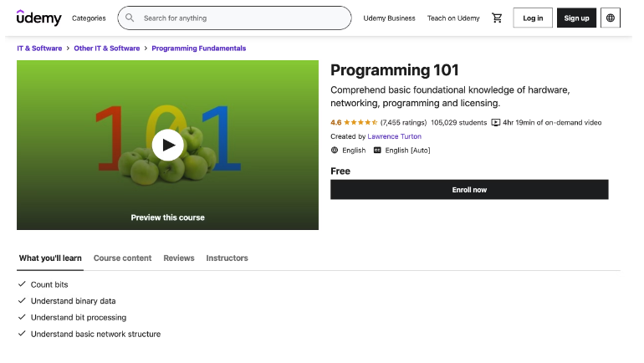Click Enroll now

click(469, 190)
